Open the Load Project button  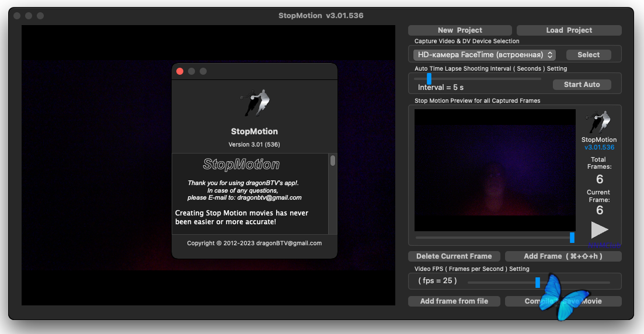(x=569, y=30)
